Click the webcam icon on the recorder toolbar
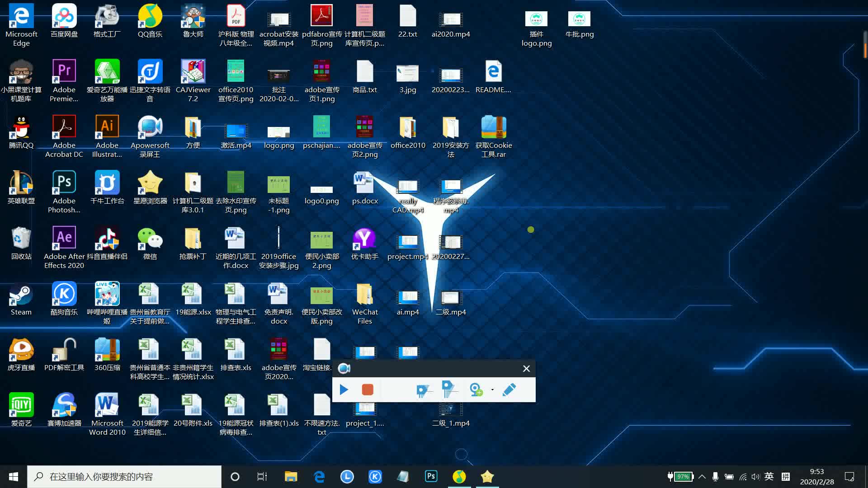This screenshot has height=488, width=868. pos(476,389)
